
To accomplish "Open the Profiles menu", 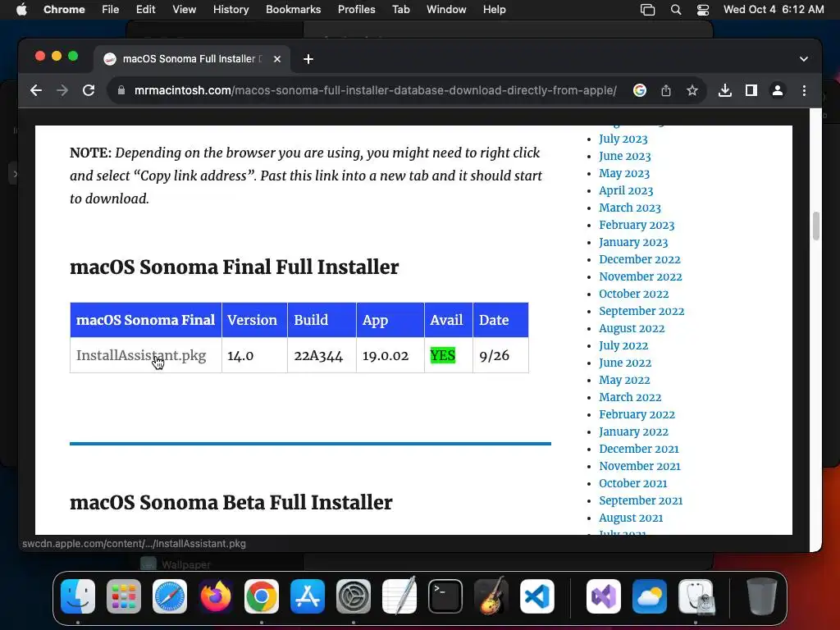I will [x=356, y=10].
